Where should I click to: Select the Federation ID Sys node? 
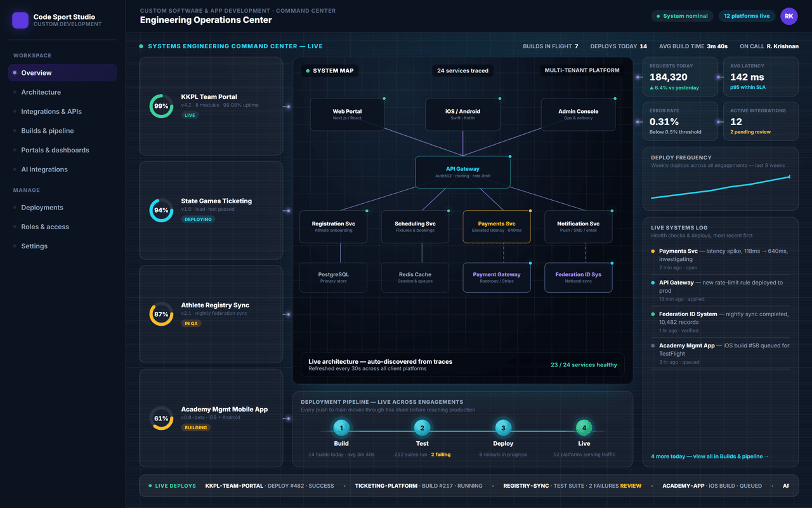(x=579, y=277)
